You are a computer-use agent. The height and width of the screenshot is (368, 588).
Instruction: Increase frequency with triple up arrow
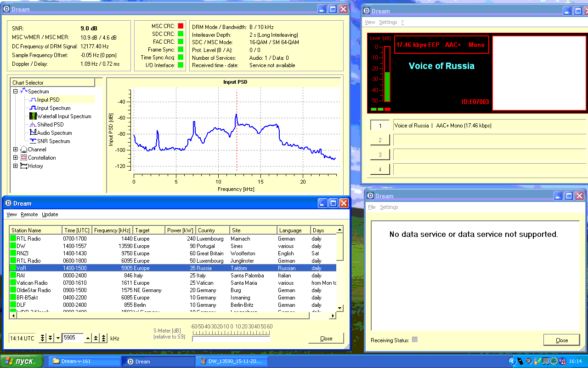pyautogui.click(x=104, y=338)
